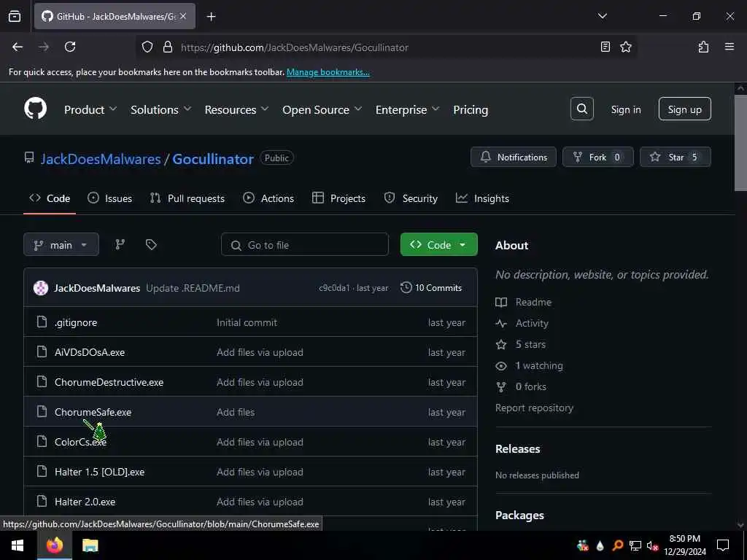Open list all tabs chevron in title bar
Image resolution: width=747 pixels, height=560 pixels.
(602, 16)
